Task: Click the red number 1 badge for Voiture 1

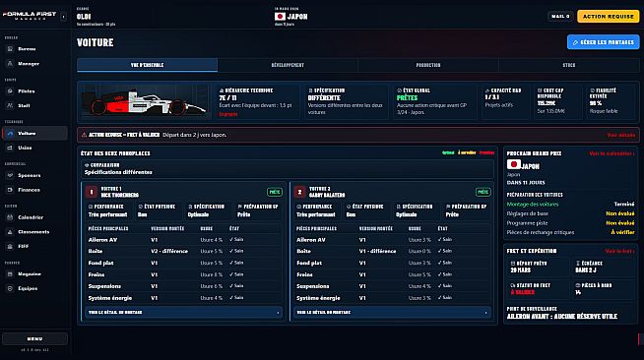Action: [92, 192]
